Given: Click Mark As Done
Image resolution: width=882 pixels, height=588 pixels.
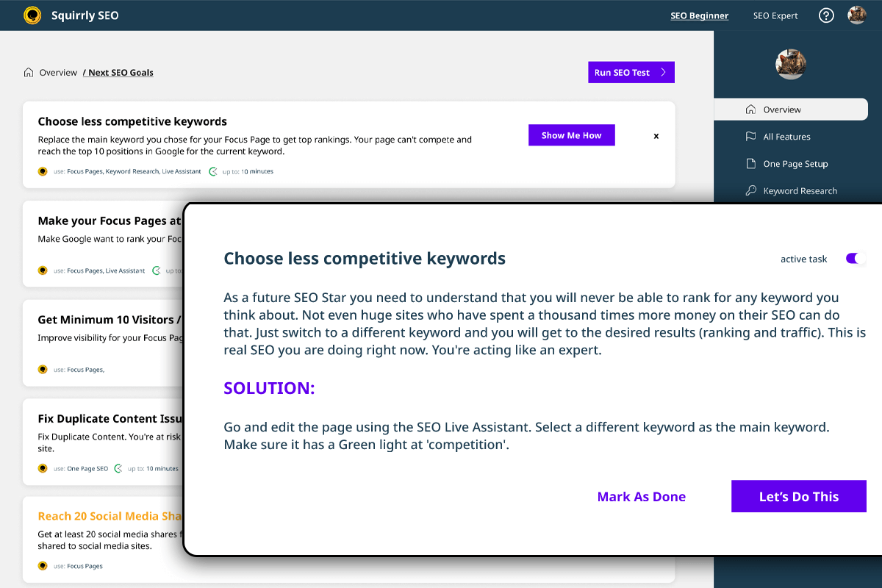Looking at the screenshot, I should point(641,496).
